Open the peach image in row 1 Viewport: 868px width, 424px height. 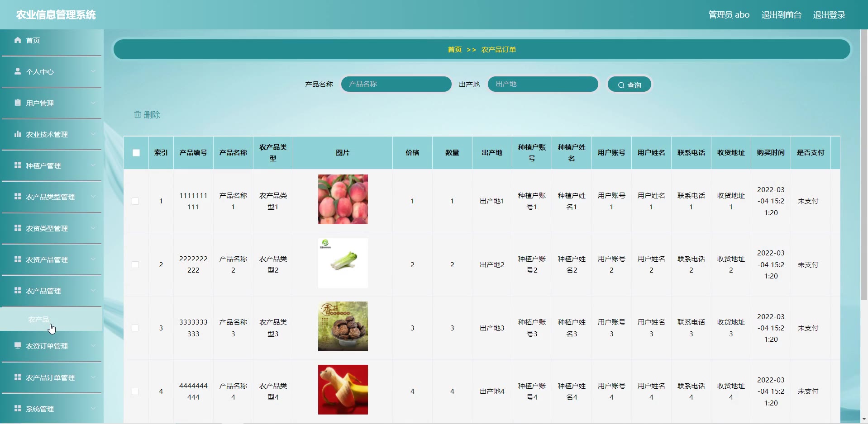coord(343,199)
